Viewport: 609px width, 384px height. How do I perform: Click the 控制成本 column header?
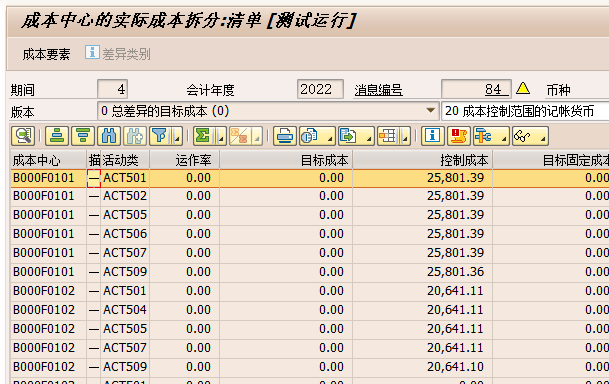click(423, 160)
